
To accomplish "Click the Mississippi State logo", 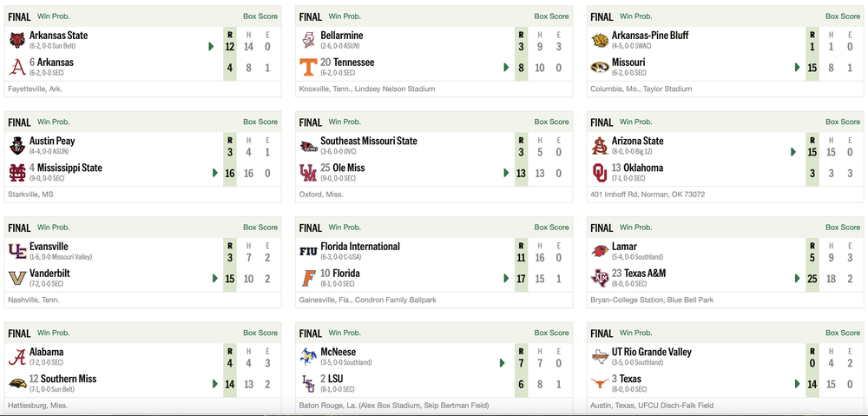I will (16, 172).
